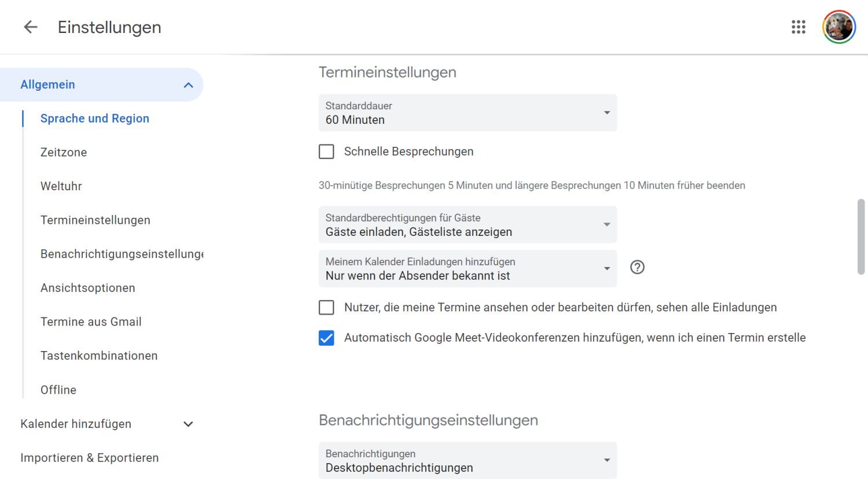
Task: Go back using the arrow icon
Action: [x=30, y=27]
